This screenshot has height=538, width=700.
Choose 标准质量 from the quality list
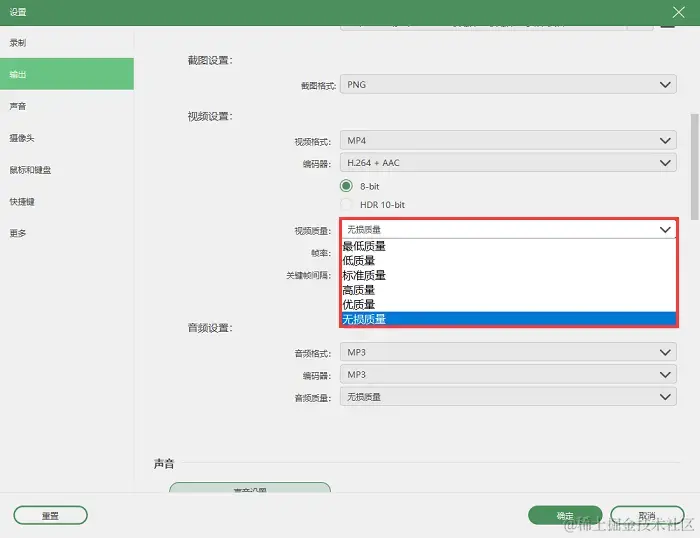point(509,275)
